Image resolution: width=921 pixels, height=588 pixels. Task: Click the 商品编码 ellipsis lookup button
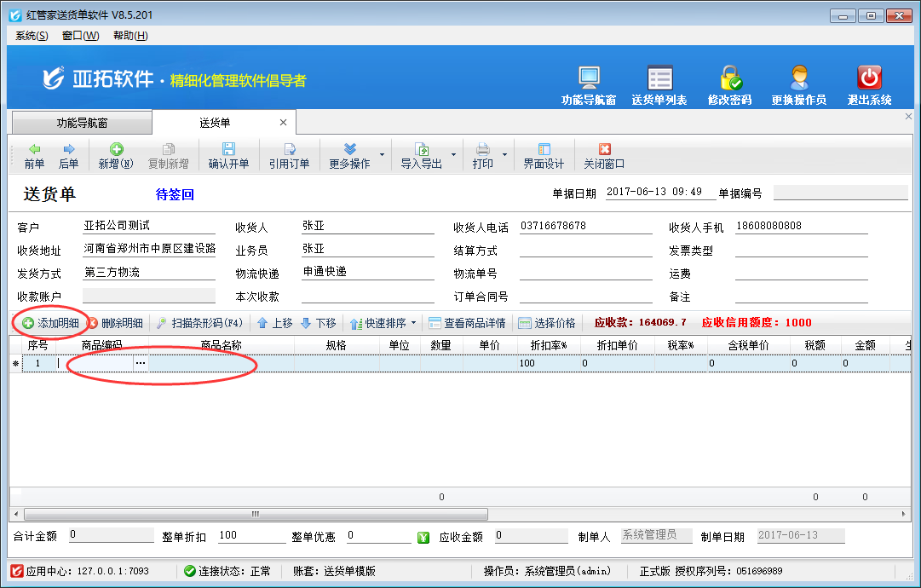click(141, 363)
